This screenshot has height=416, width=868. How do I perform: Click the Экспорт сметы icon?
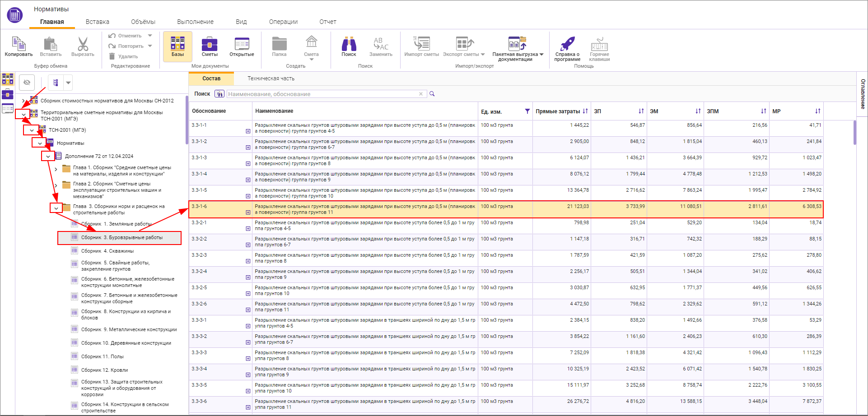coord(464,43)
